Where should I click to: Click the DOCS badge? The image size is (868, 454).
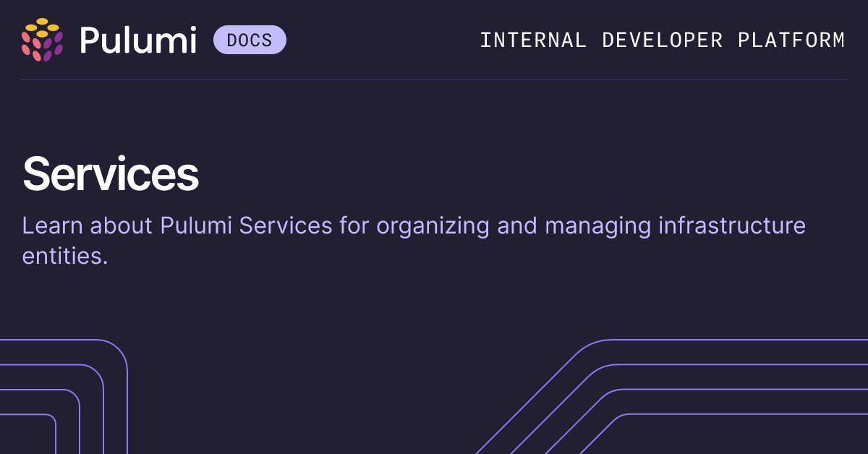click(x=250, y=40)
